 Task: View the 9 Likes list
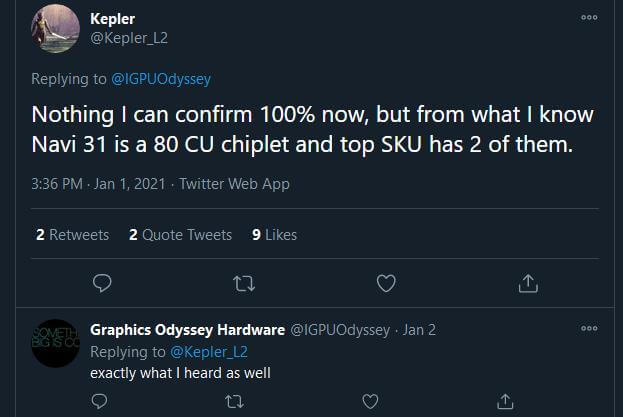(274, 235)
